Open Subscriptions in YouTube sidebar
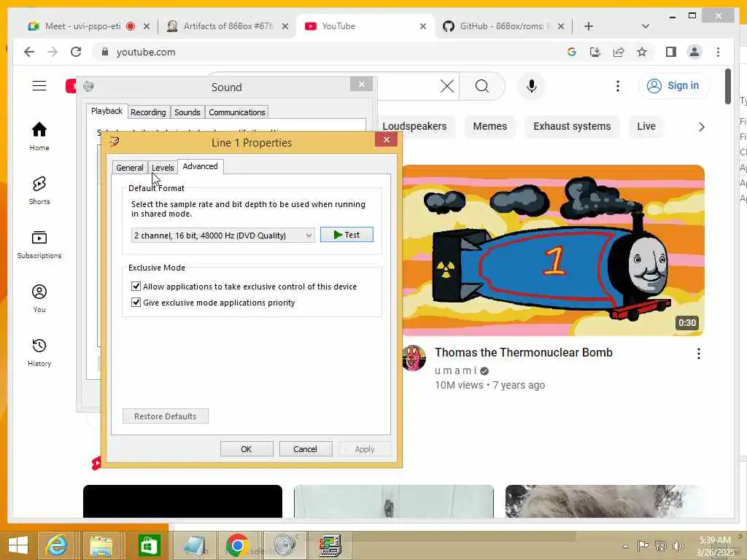 tap(39, 244)
